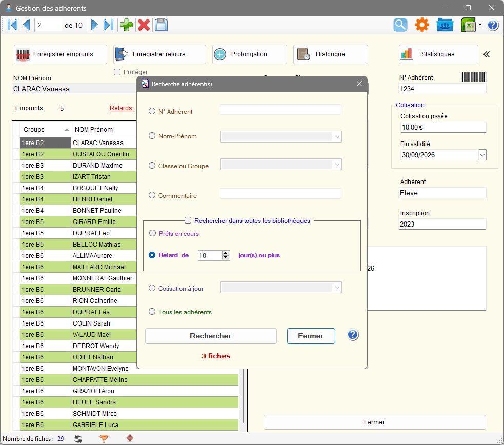Click the green plus add-member icon
Viewport: 504px width, 445px height.
(126, 25)
